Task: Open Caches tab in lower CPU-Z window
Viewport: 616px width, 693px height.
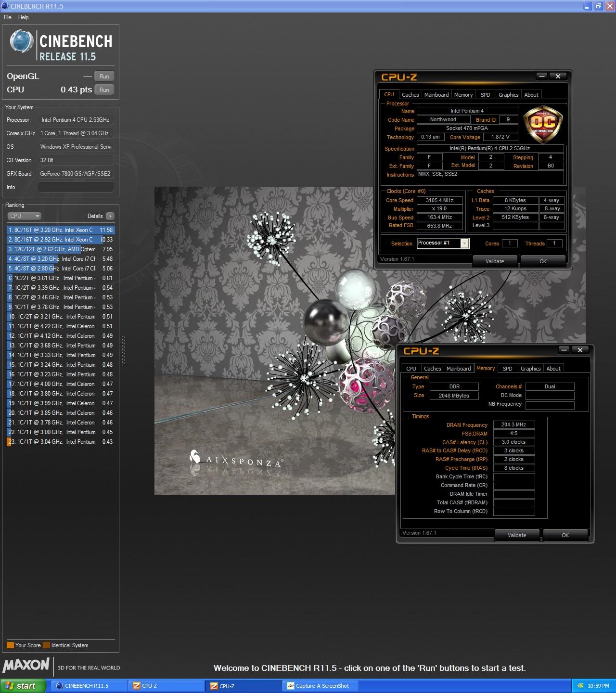Action: [432, 369]
